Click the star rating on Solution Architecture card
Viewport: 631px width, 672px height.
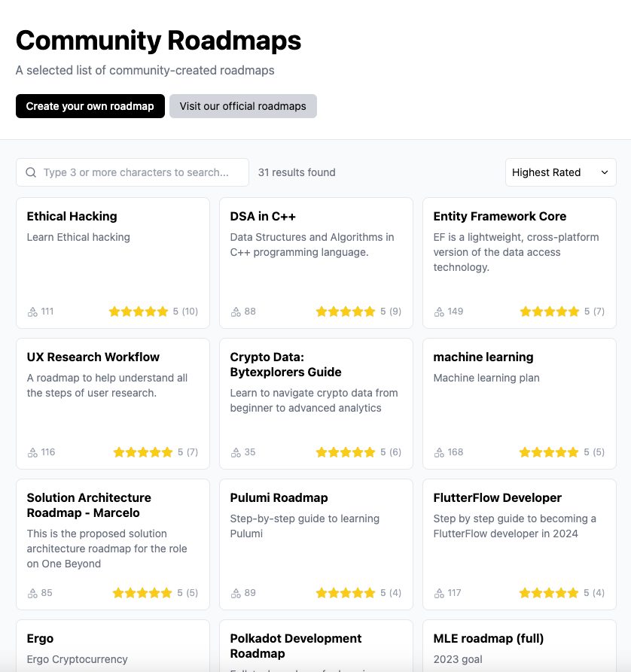(x=142, y=593)
